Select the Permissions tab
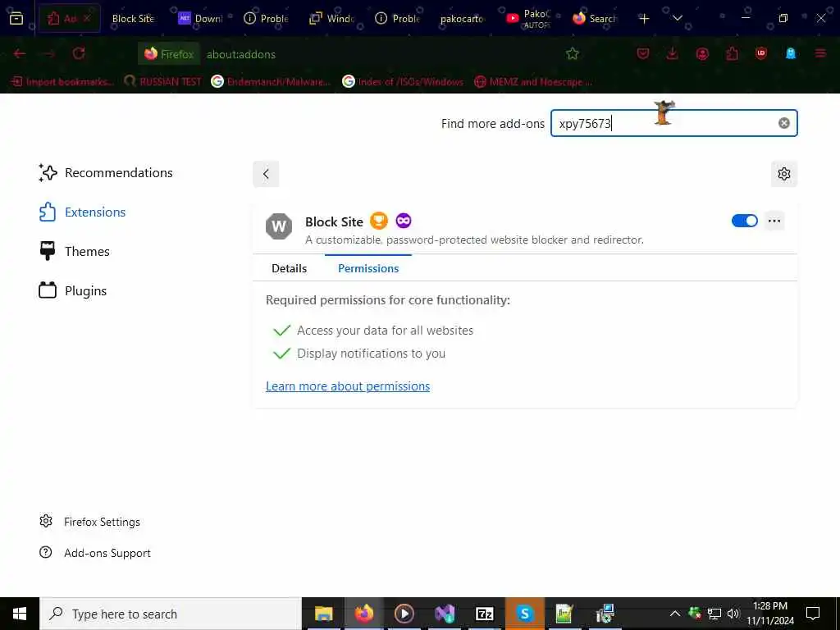840x630 pixels. click(x=368, y=268)
